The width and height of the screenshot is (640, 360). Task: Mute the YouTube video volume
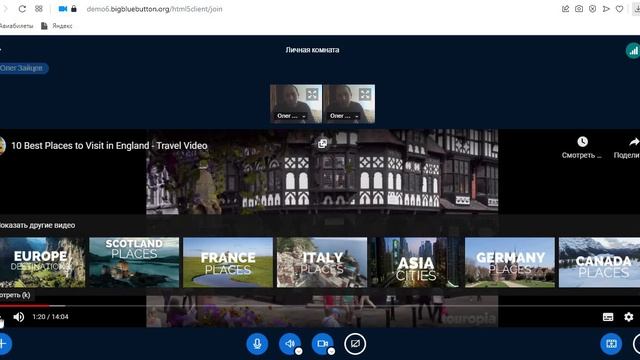18,317
